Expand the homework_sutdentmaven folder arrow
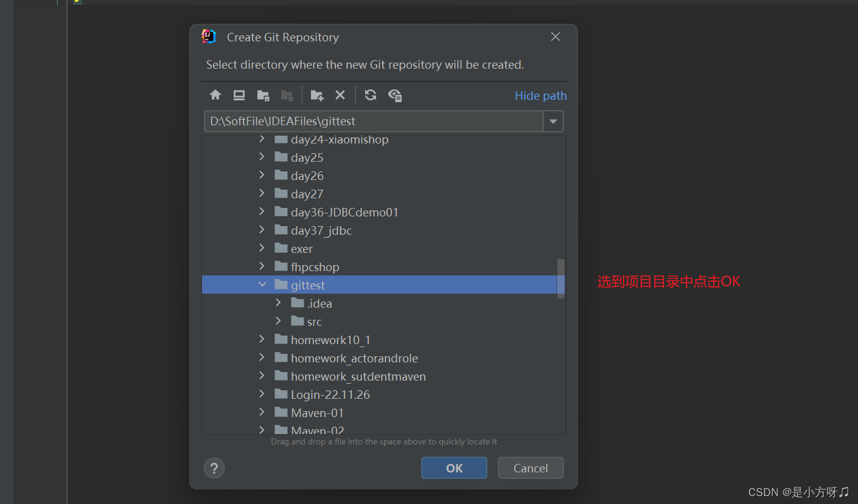Screen dimensions: 858x504 [x=262, y=376]
